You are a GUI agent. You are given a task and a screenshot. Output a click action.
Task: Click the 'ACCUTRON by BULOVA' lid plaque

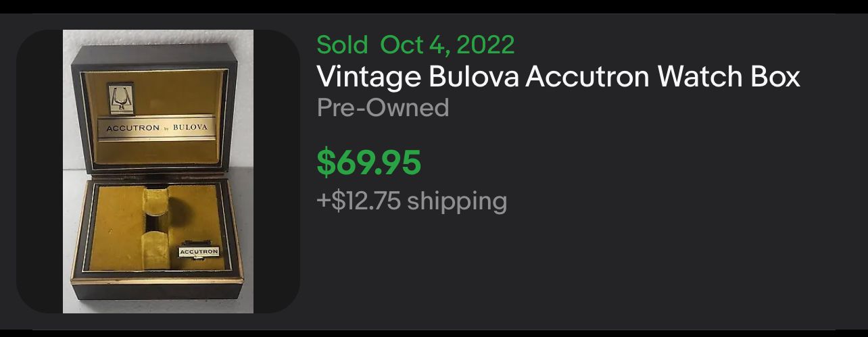tap(156, 128)
